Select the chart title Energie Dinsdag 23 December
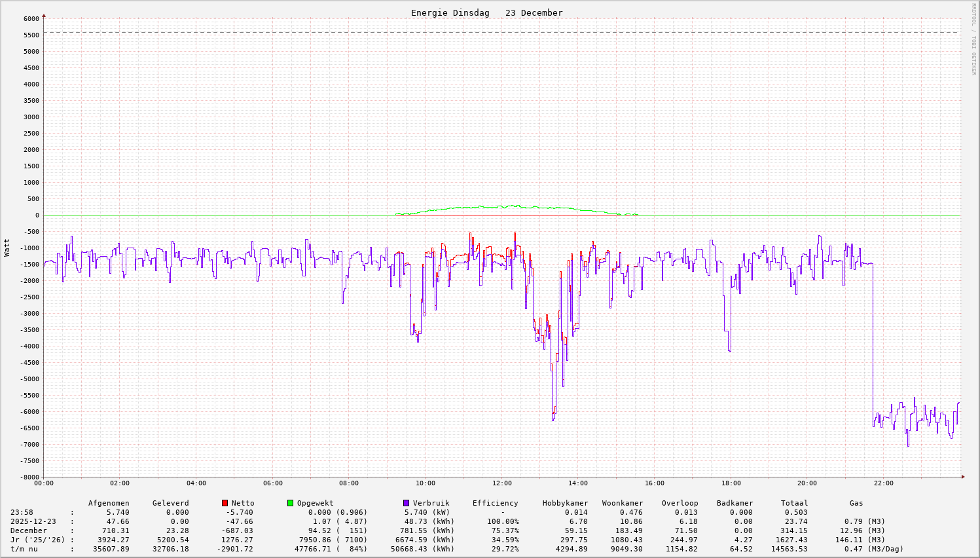Screen dimensions: 980x558 click(486, 13)
